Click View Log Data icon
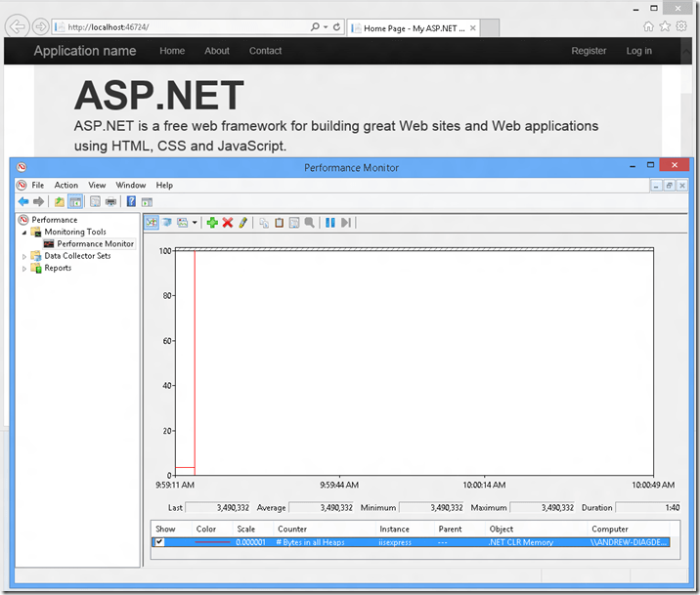 pyautogui.click(x=167, y=223)
